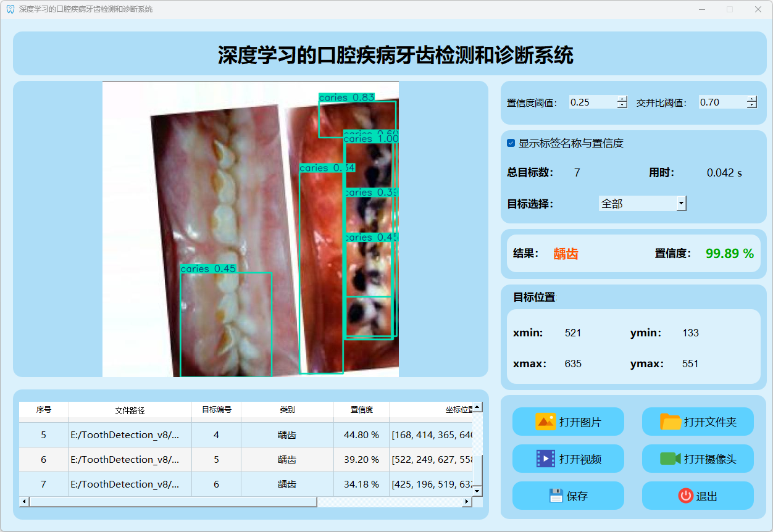Click the confidence threshold value field 0.25
The height and width of the screenshot is (532, 773).
tap(591, 102)
